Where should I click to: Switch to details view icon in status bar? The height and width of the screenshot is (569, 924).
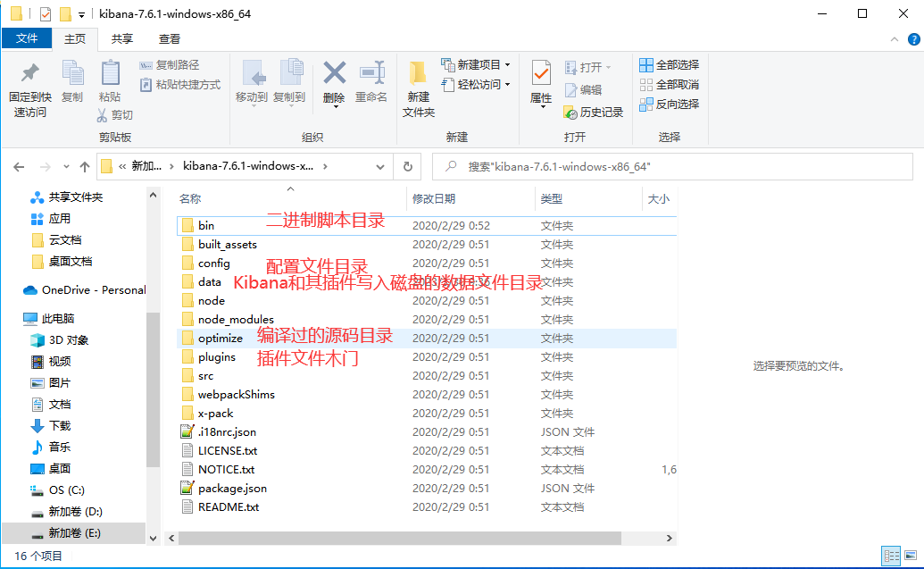pyautogui.click(x=891, y=556)
